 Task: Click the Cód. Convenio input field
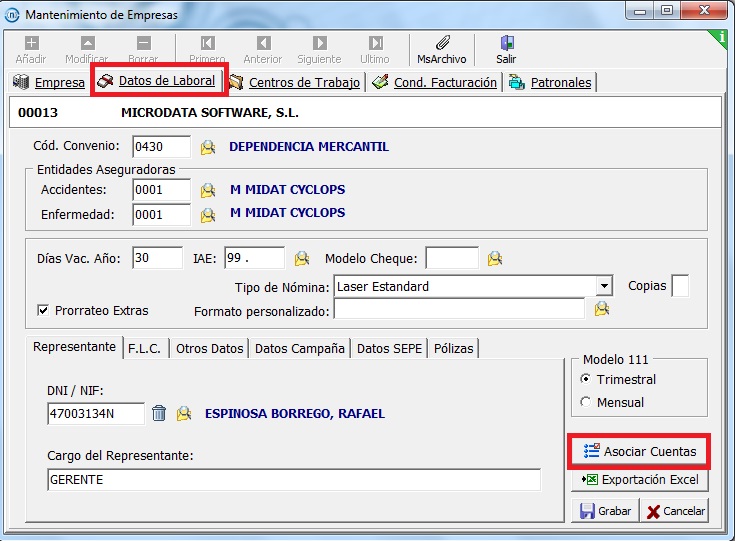pos(161,147)
